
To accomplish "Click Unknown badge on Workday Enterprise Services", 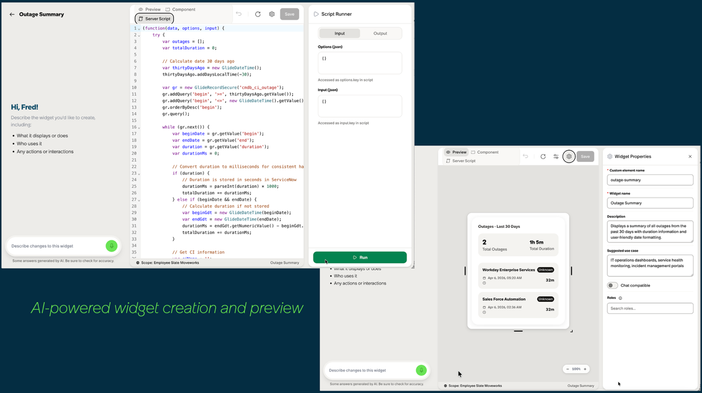I will coord(545,270).
